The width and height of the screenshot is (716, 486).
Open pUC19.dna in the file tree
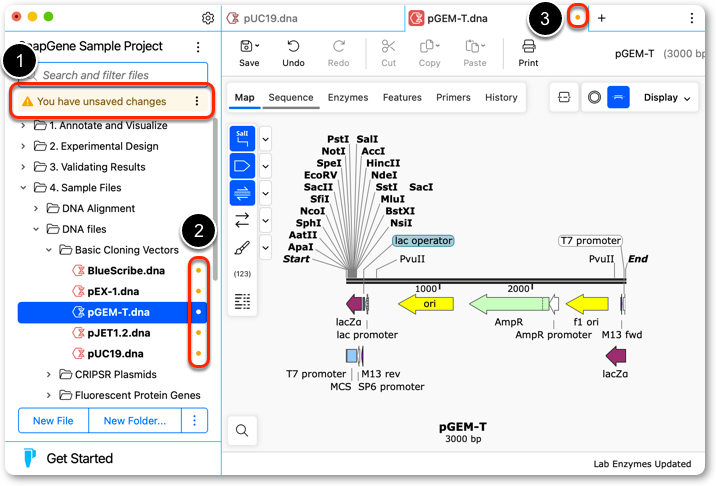115,354
